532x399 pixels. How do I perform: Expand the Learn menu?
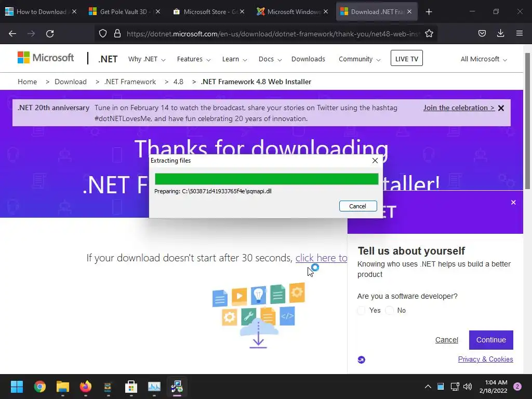[234, 59]
